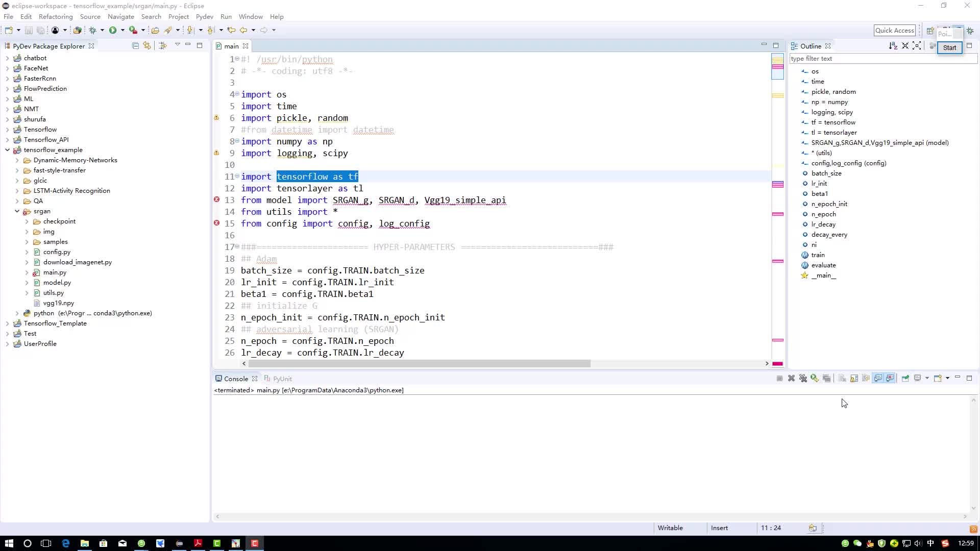Click the Console tab in the bottom panel

[x=236, y=378]
